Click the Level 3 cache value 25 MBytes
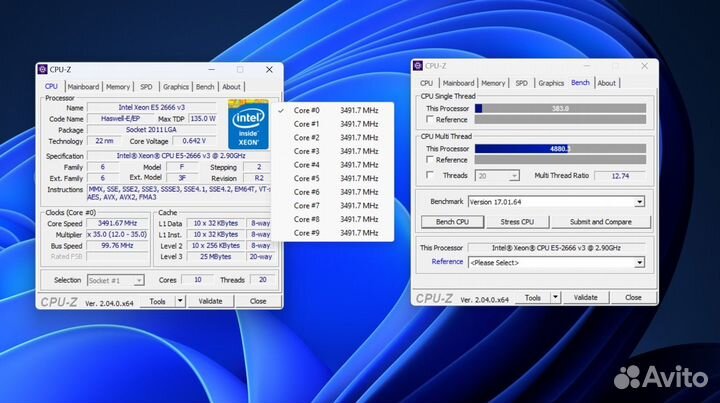The image size is (720, 403). click(x=216, y=257)
